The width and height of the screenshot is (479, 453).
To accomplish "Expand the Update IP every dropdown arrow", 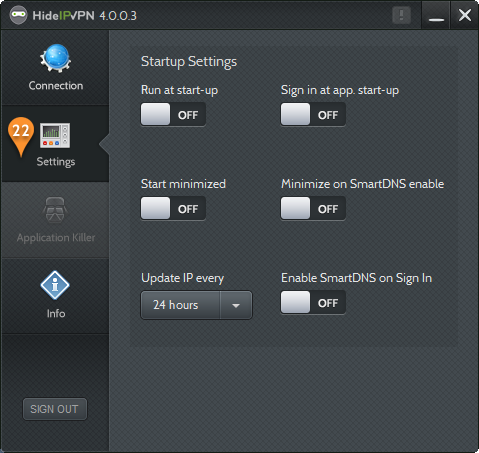I will coord(236,305).
